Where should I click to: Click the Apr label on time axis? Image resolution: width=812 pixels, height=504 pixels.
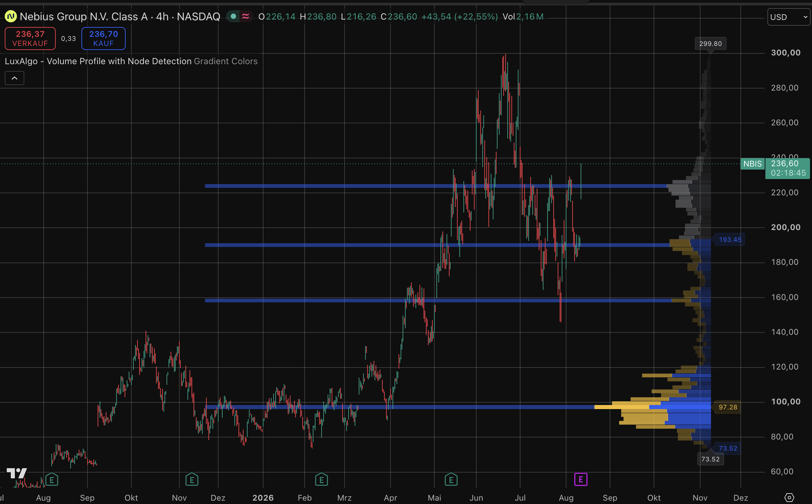click(x=390, y=498)
